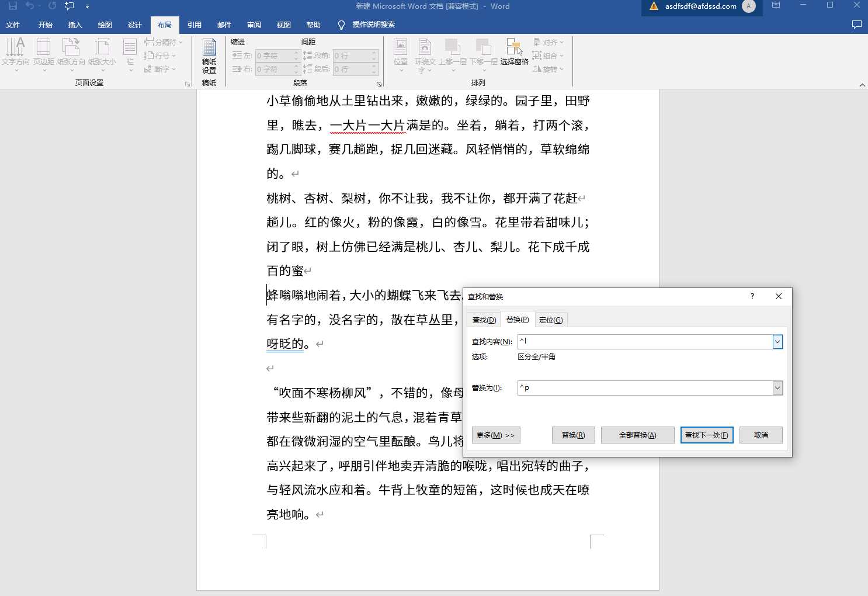Click the Save icon in quick access toolbar
Image resolution: width=868 pixels, height=596 pixels.
pyautogui.click(x=13, y=6)
